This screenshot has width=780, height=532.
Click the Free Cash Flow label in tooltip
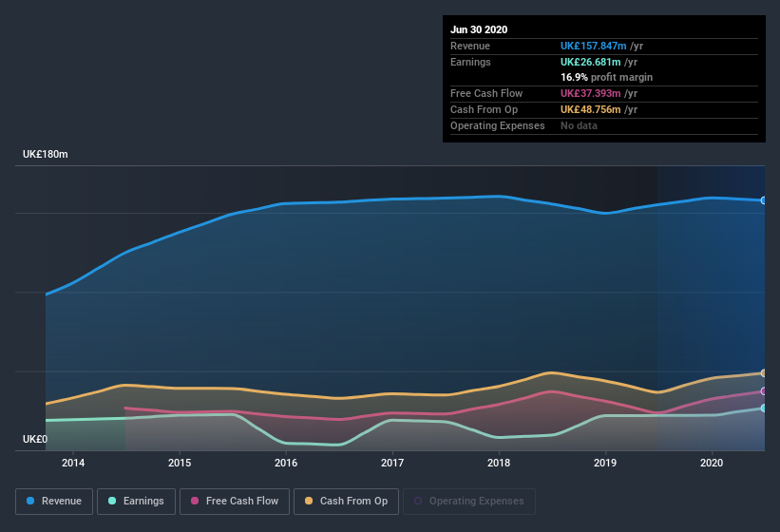pos(486,93)
